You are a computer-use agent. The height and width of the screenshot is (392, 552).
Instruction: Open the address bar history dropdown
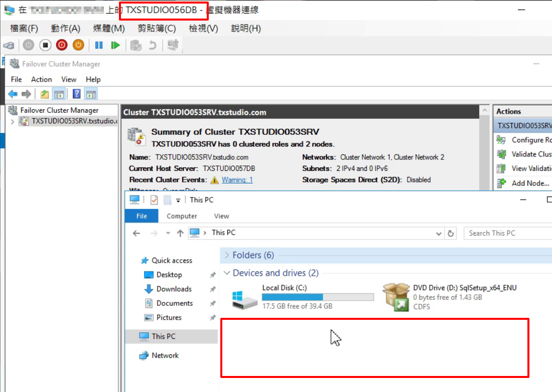438,234
